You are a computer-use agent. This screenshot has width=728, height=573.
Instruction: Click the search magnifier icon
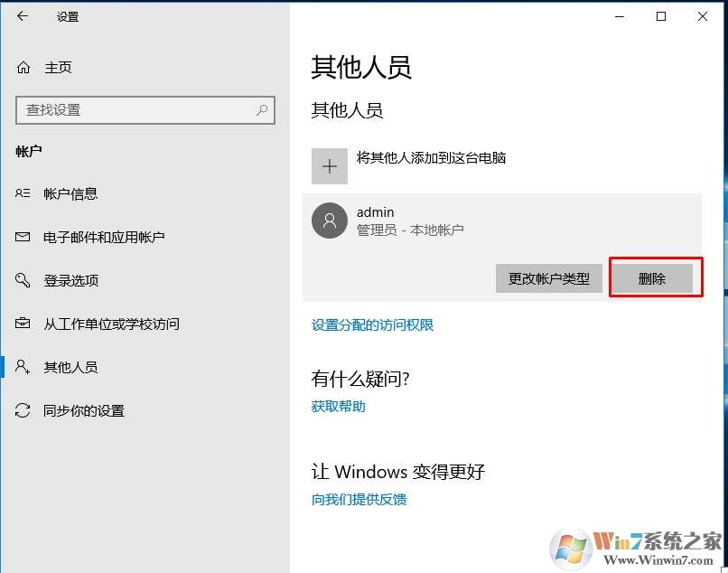[x=262, y=110]
